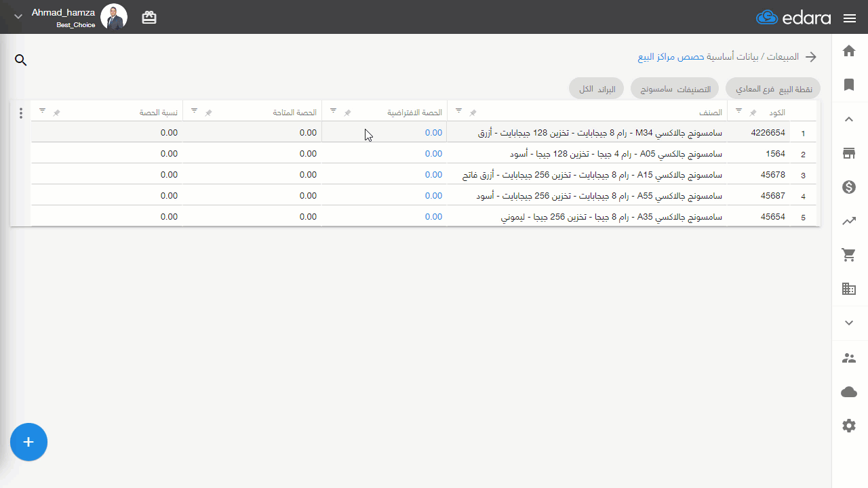Open the table three-dots options menu
The image size is (868, 488).
point(20,113)
